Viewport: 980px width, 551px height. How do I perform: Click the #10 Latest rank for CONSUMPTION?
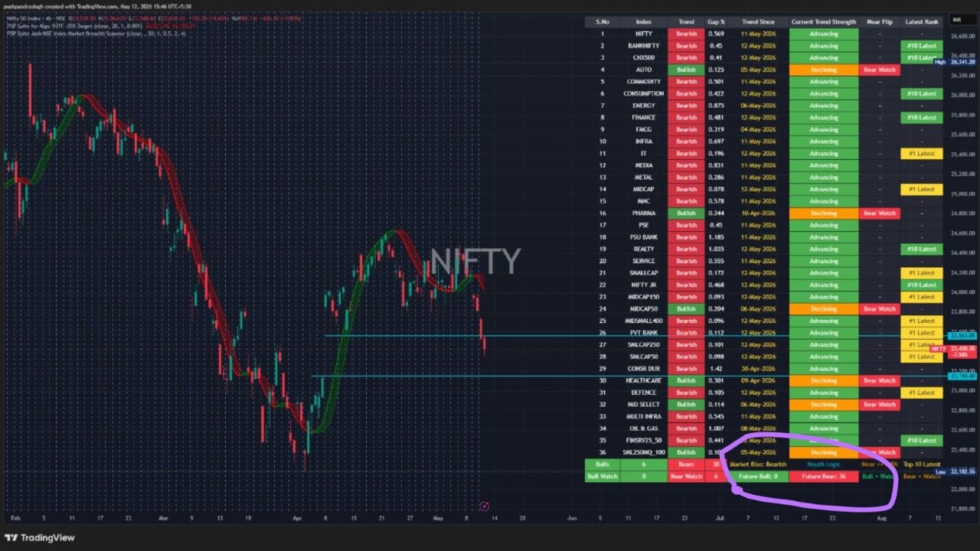point(921,93)
